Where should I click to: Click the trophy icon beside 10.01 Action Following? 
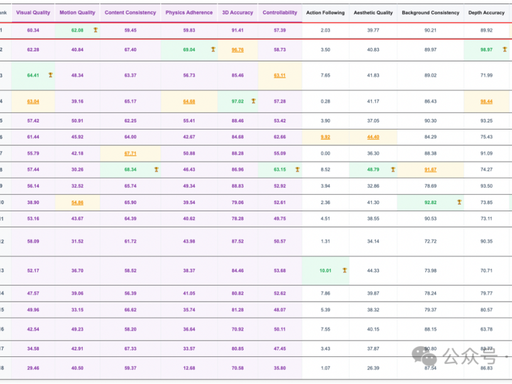coord(345,270)
